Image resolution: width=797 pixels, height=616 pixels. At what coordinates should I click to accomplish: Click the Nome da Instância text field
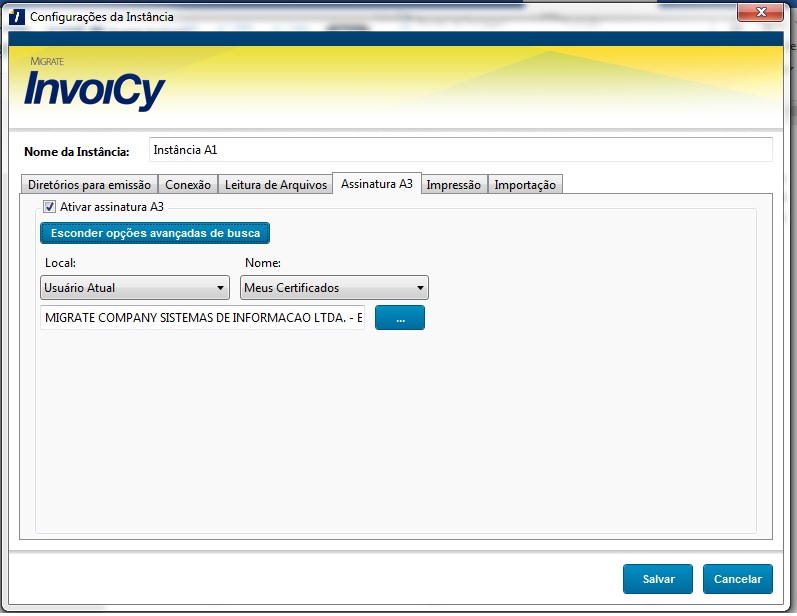460,150
